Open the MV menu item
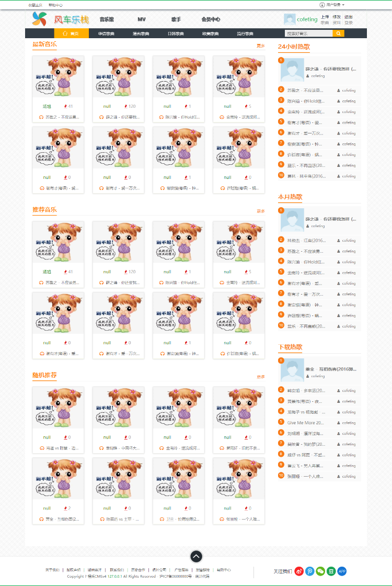The height and width of the screenshot is (586, 392). click(x=142, y=19)
